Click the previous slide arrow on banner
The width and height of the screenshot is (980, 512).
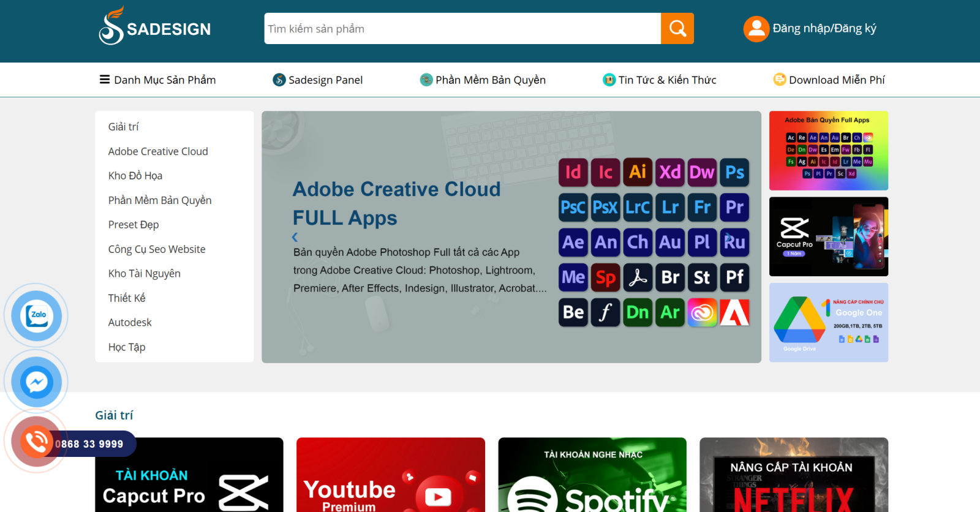(x=295, y=237)
